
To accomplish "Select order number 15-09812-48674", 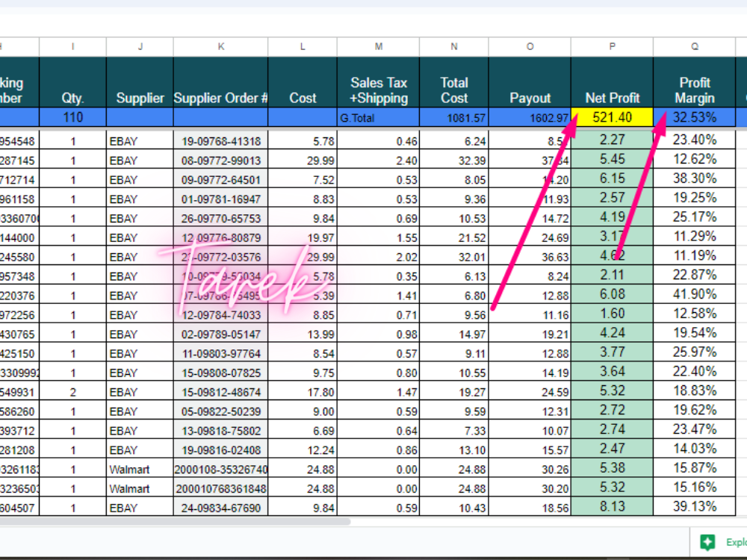I will [x=221, y=392].
